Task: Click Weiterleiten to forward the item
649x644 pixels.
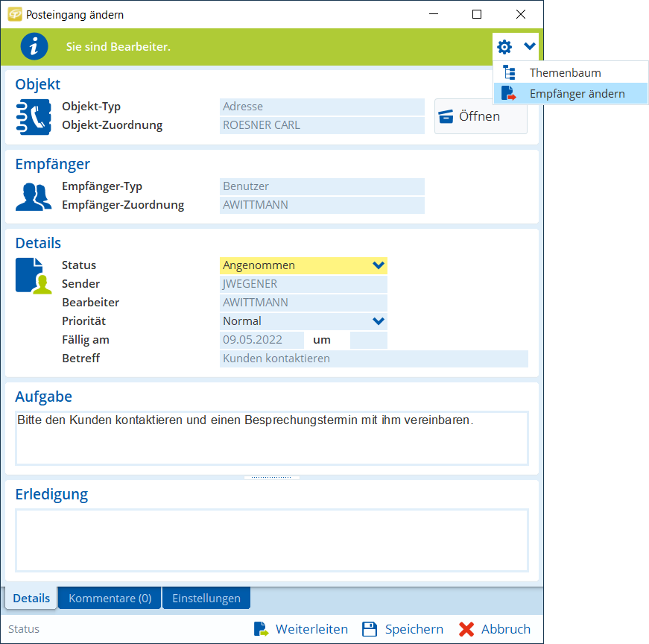Action: click(x=301, y=629)
